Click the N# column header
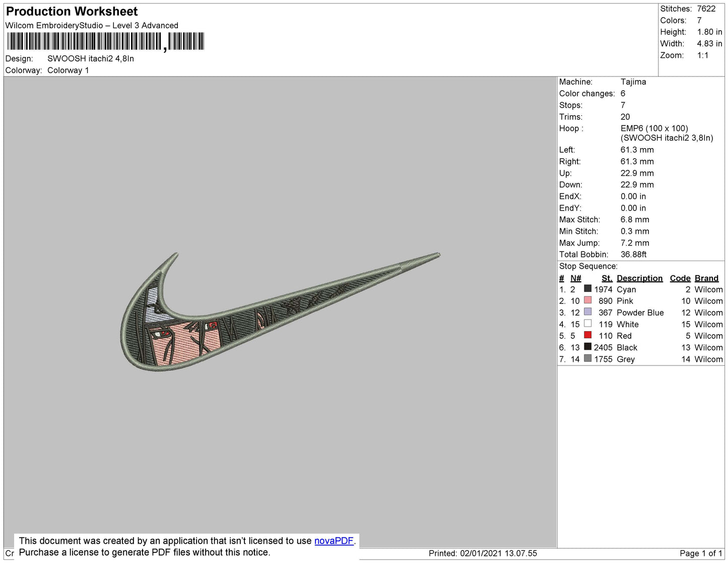 click(575, 278)
